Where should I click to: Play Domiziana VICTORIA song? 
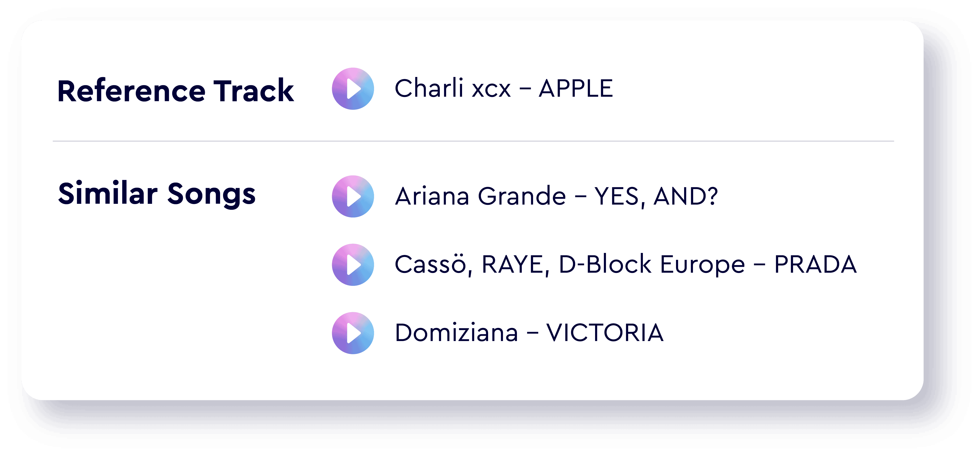pos(353,333)
